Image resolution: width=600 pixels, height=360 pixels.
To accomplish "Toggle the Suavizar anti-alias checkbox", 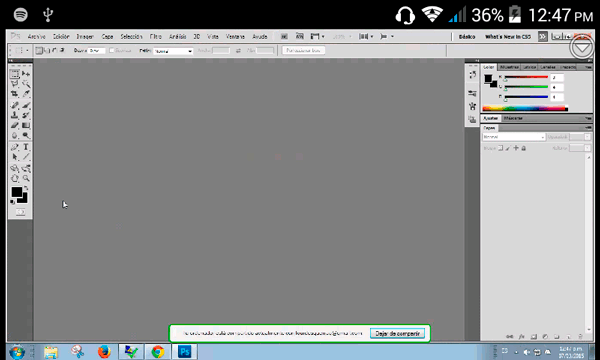I will [x=112, y=50].
